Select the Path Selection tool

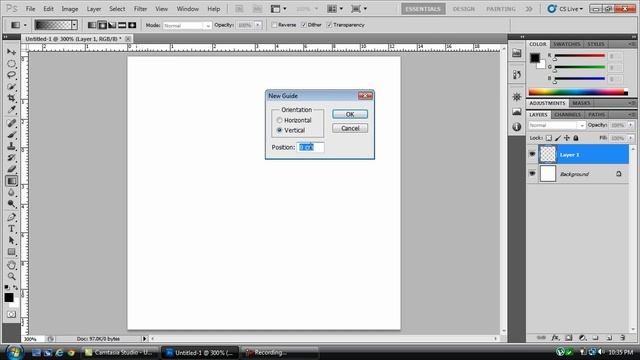(11, 240)
